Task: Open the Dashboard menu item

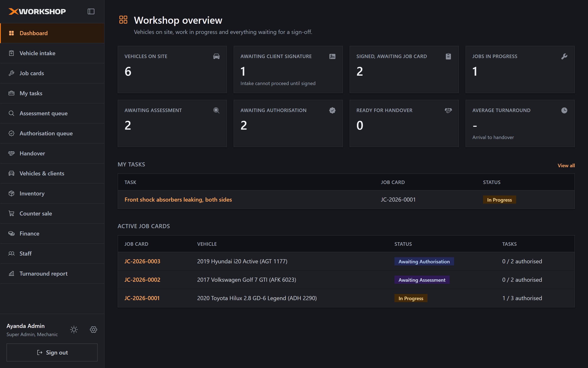Action: click(x=52, y=33)
